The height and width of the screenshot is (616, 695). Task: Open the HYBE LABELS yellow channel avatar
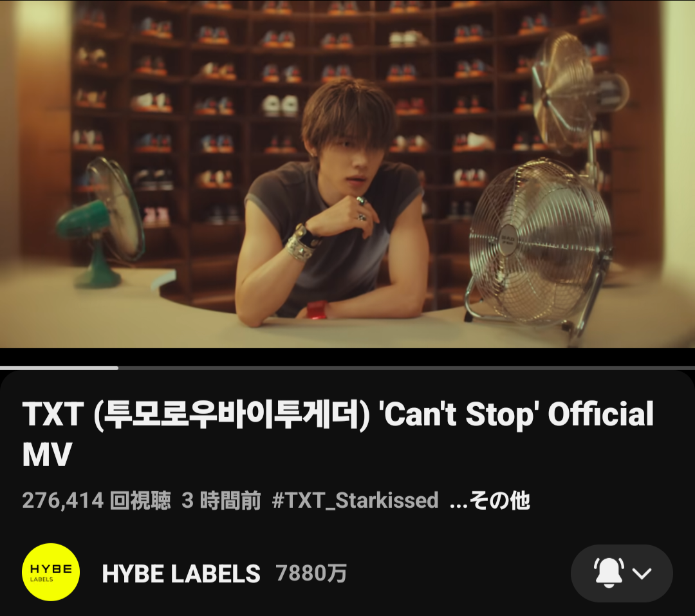(51, 572)
